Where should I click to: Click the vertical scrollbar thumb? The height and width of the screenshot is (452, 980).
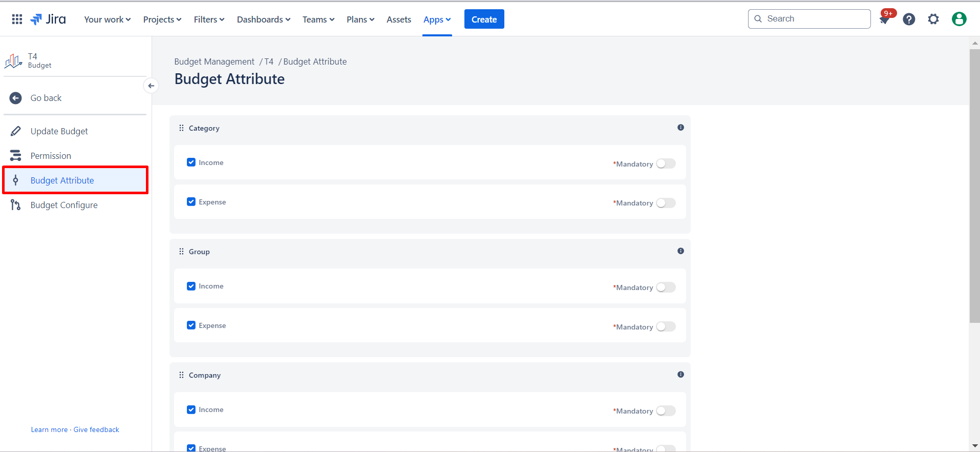pos(974,186)
